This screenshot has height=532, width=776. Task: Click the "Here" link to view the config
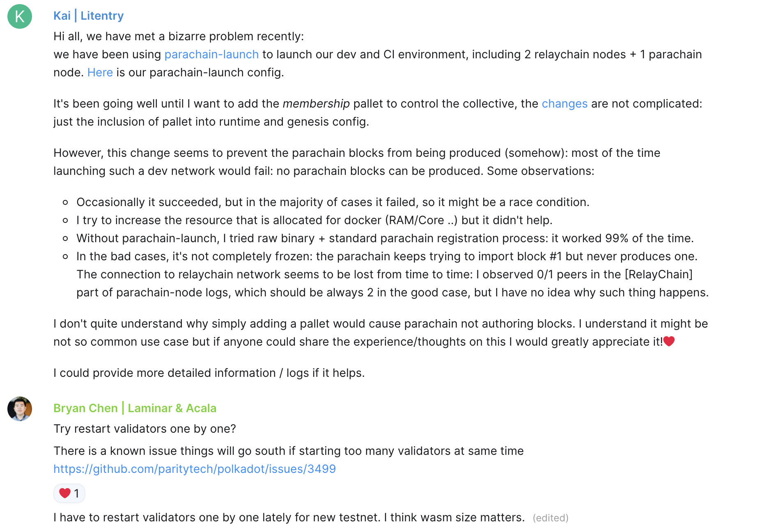100,72
